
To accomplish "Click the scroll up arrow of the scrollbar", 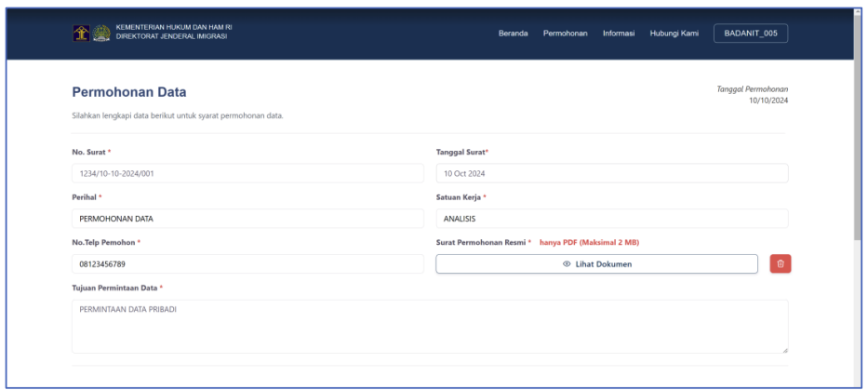I will click(858, 13).
